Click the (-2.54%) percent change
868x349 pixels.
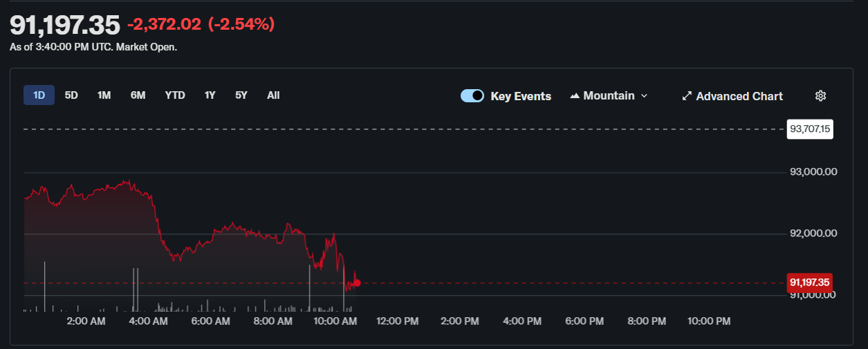coord(241,25)
